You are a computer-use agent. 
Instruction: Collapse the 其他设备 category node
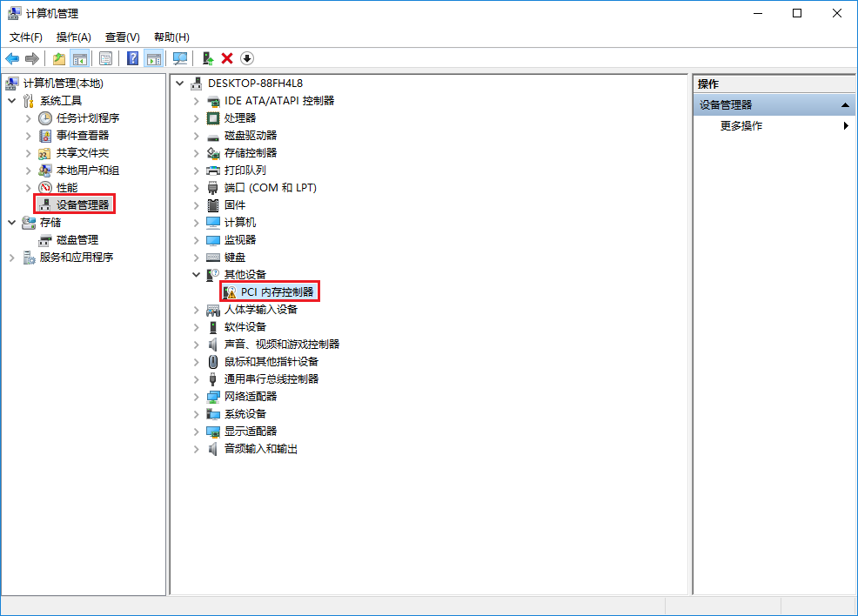point(196,275)
